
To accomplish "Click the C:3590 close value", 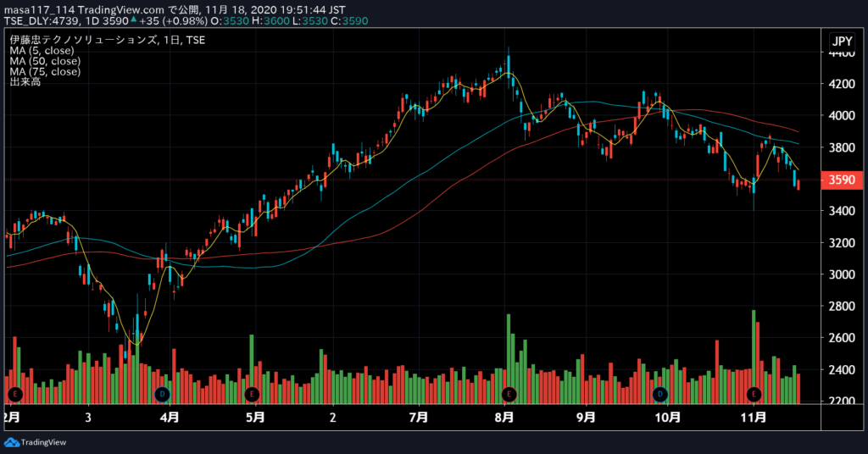I will coord(349,21).
